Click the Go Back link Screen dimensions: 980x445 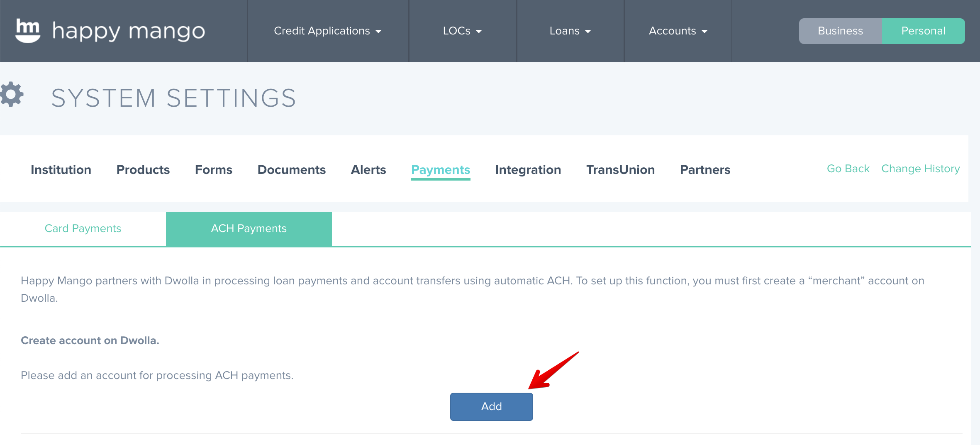tap(848, 169)
